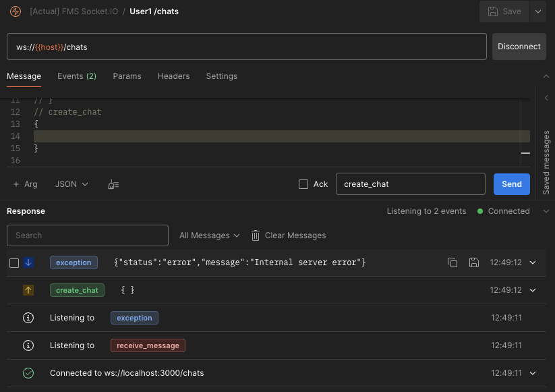Save the exception message using save icon
The width and height of the screenshot is (555, 392).
(x=474, y=262)
